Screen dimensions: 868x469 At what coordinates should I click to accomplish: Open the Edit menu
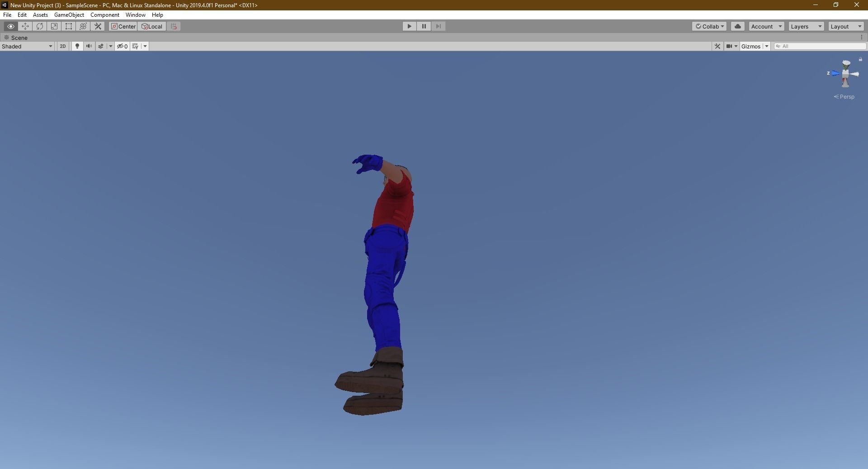pyautogui.click(x=22, y=15)
